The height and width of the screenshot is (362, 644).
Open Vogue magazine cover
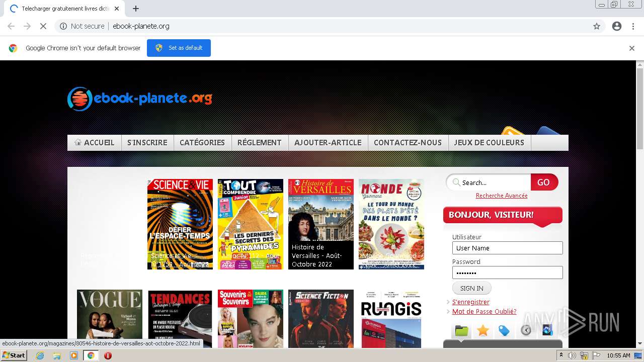tap(110, 319)
